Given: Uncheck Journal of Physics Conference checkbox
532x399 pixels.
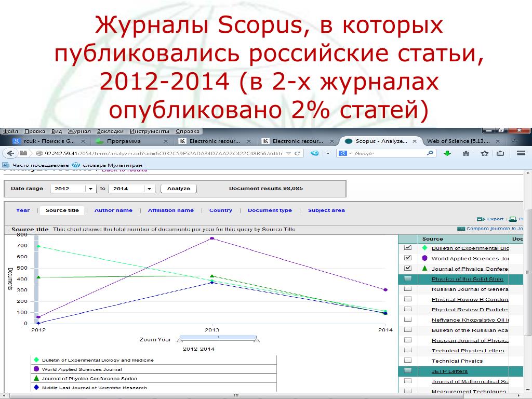Looking at the screenshot, I should point(408,269).
